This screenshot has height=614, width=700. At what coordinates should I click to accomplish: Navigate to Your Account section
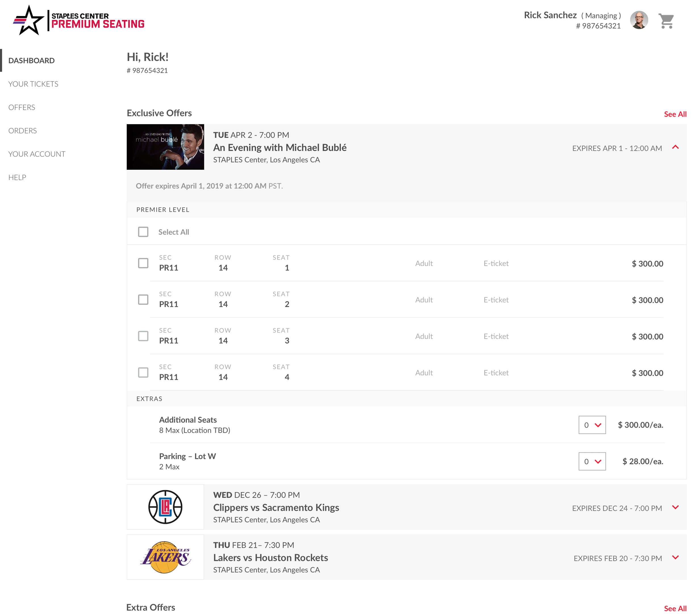(37, 154)
